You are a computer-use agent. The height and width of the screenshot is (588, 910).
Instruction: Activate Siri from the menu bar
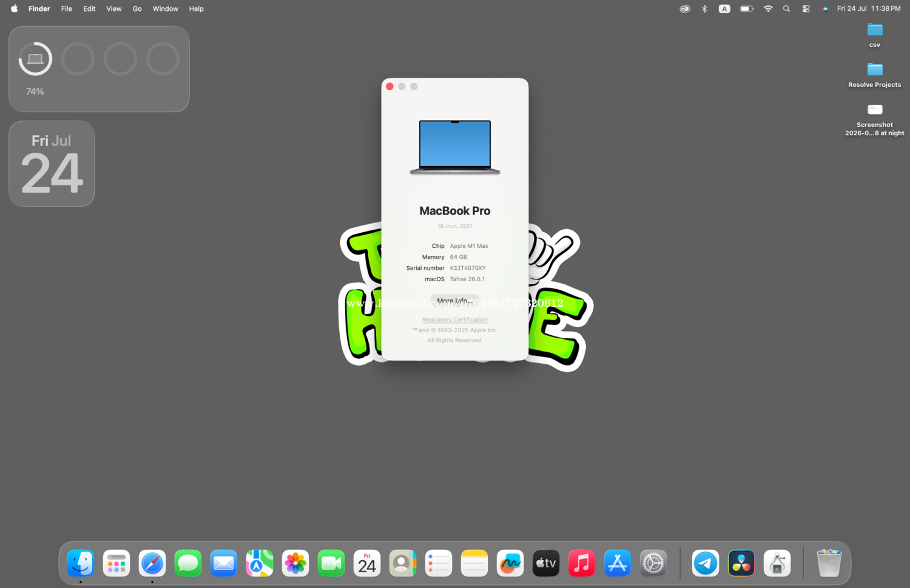coord(825,8)
